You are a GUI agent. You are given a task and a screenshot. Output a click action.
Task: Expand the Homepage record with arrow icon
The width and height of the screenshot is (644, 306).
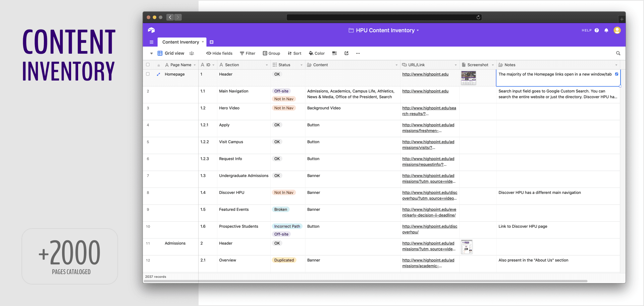(x=158, y=74)
